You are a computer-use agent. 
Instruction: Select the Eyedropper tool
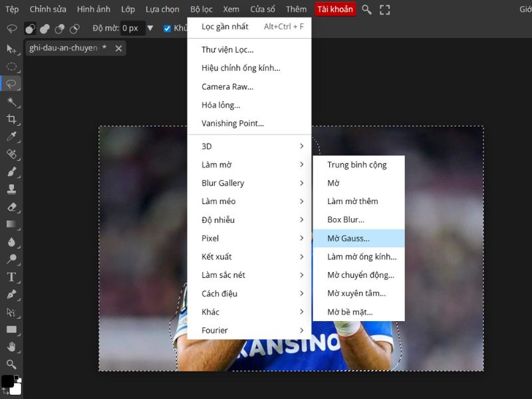click(11, 137)
